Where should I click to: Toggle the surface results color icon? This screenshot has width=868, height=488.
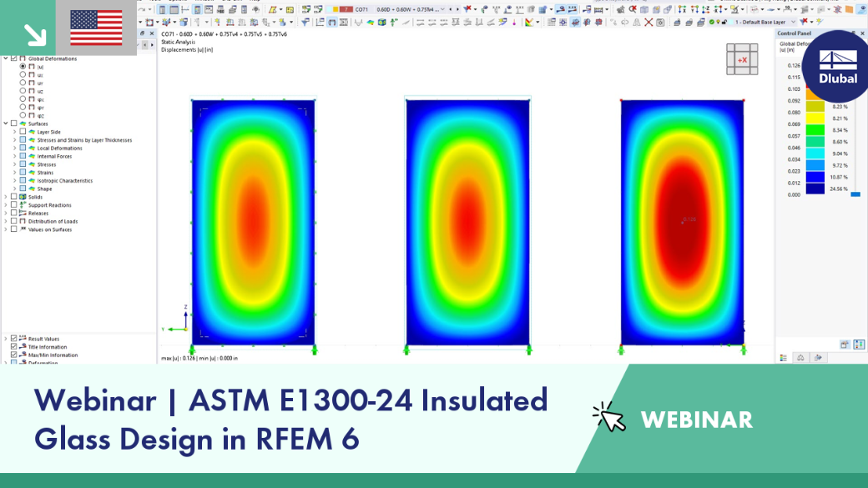tap(371, 23)
